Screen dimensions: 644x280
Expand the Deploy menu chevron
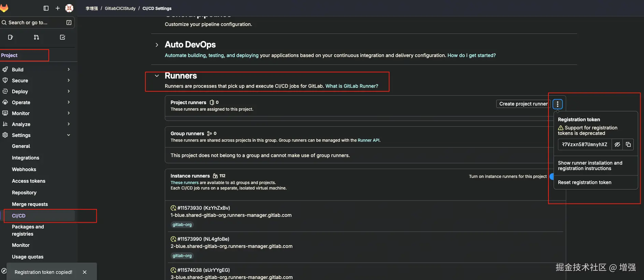pos(69,91)
